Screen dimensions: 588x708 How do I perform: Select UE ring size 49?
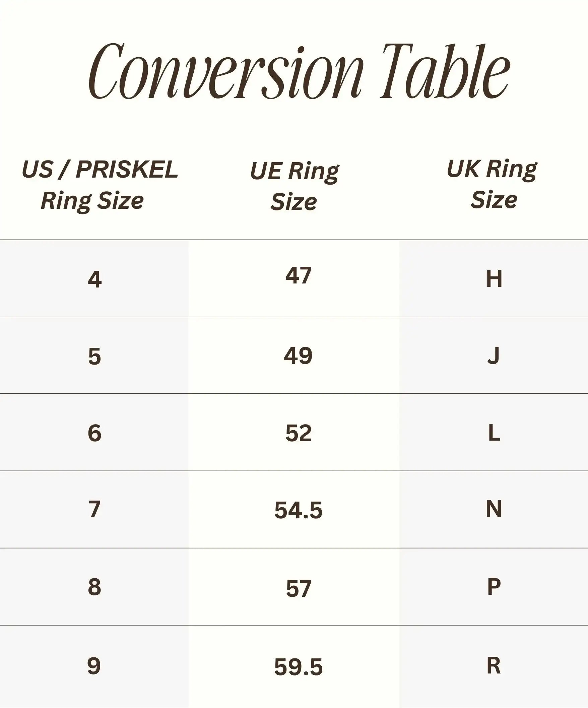tap(299, 356)
